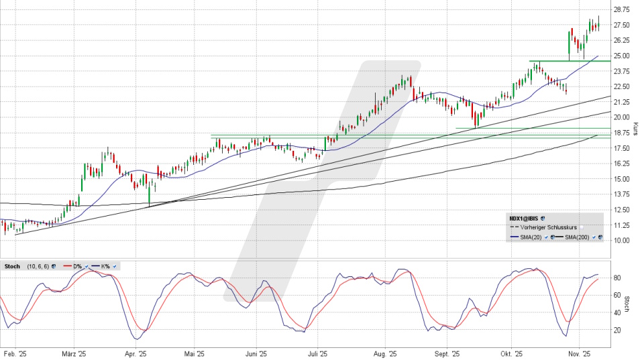The width and height of the screenshot is (644, 362).
Task: Click the 25.00 price axis label
Action: tap(621, 56)
